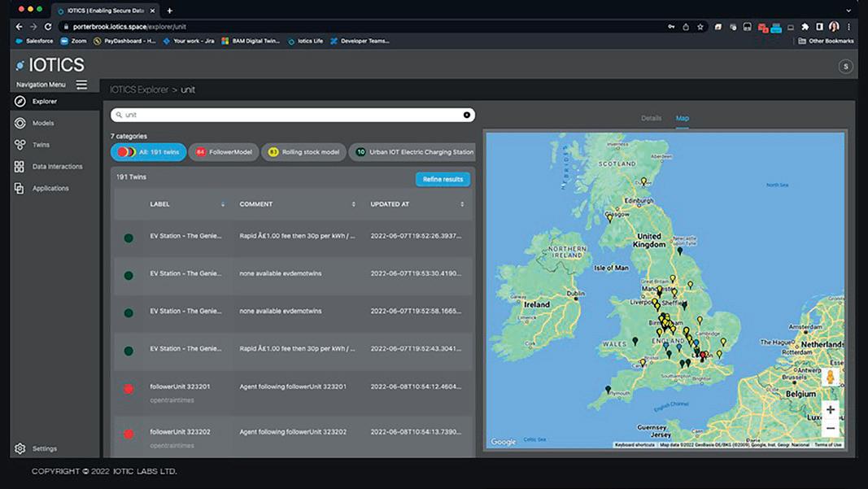
Task: Sort by the COMMENT column arrows
Action: point(353,204)
